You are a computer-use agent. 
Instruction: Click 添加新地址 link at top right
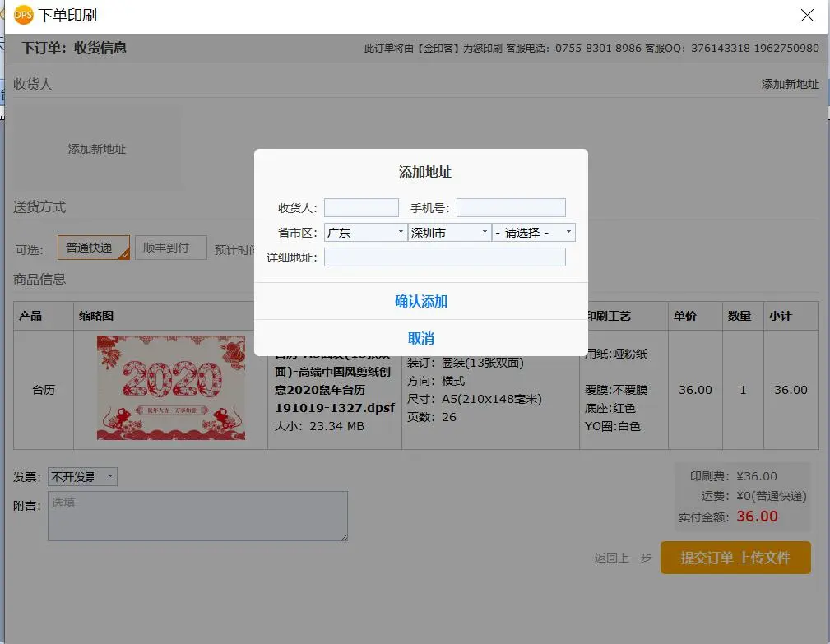[790, 84]
